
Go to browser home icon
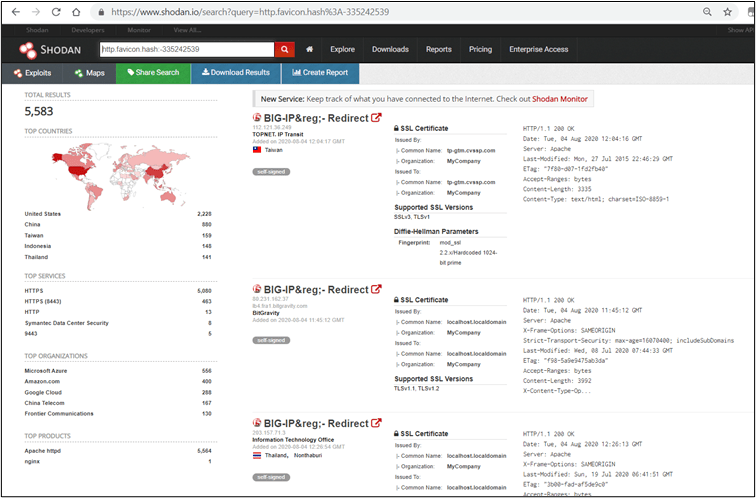76,12
